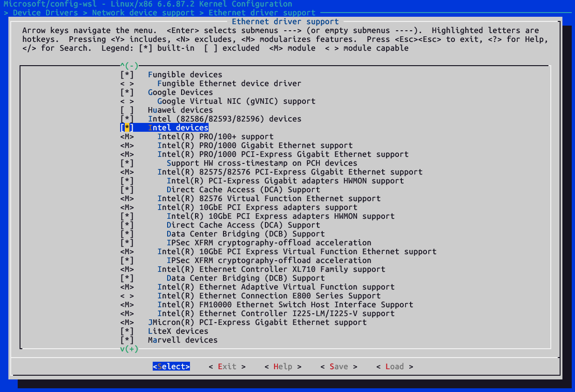575x392 pixels.
Task: Toggle the Fungible devices checkbox
Action: pos(127,74)
